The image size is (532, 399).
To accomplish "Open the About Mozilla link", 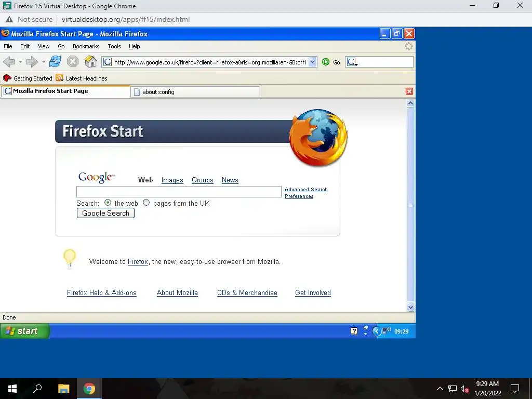I will [177, 293].
